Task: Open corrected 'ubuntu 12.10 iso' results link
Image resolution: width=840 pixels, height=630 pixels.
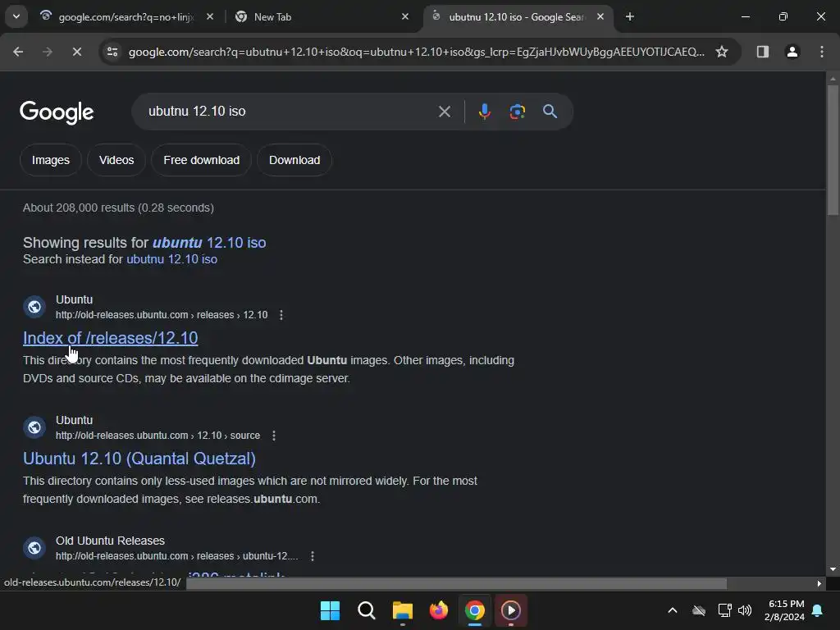Action: tap(209, 243)
